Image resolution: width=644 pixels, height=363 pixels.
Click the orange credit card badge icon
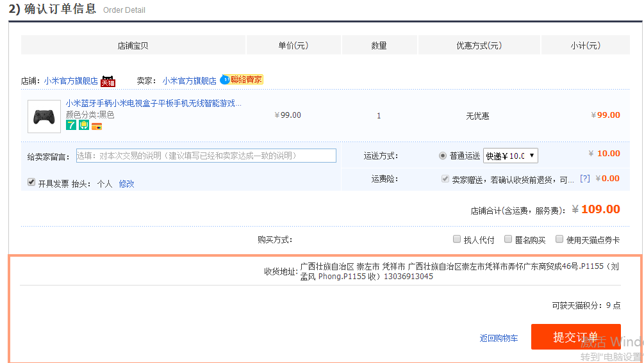(x=97, y=126)
